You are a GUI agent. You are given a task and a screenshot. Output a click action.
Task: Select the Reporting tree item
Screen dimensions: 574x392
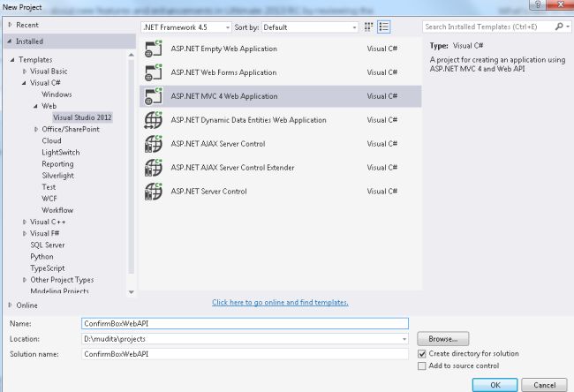57,164
